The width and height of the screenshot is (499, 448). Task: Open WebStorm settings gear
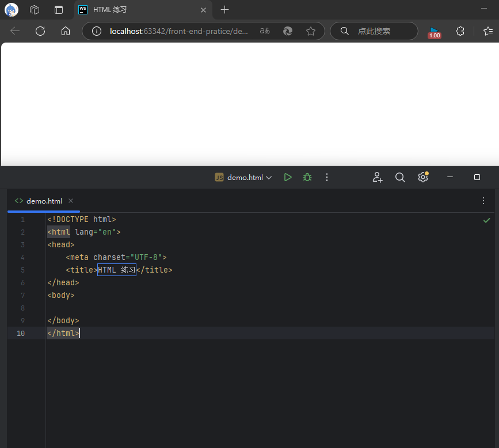(x=423, y=177)
